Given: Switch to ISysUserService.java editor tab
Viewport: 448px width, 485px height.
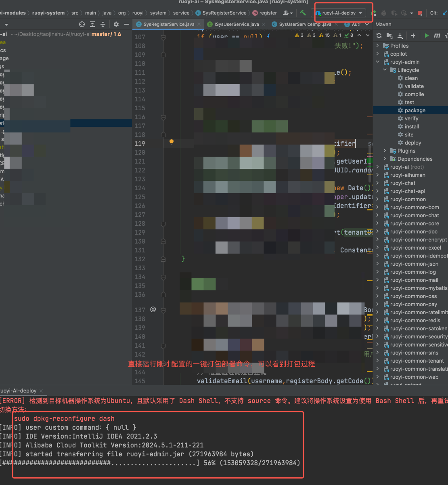Looking at the screenshot, I should coord(237,24).
